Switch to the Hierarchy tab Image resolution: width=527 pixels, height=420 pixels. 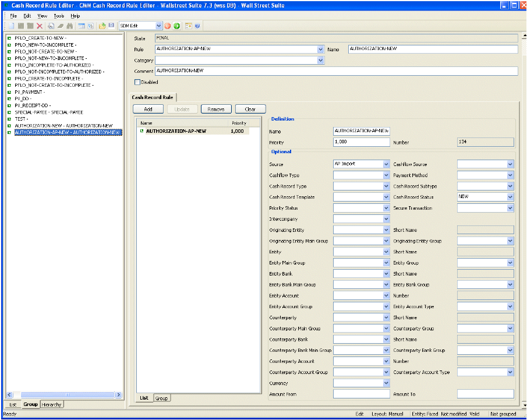click(52, 404)
